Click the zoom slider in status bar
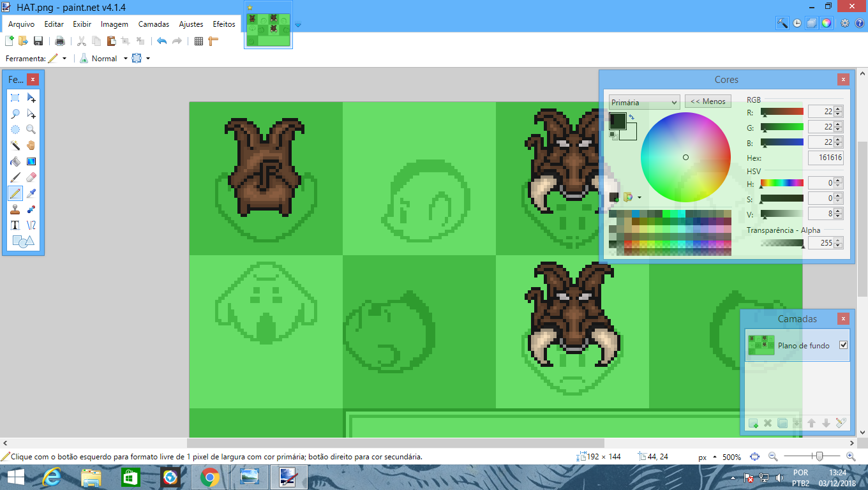This screenshot has height=490, width=868. (819, 457)
